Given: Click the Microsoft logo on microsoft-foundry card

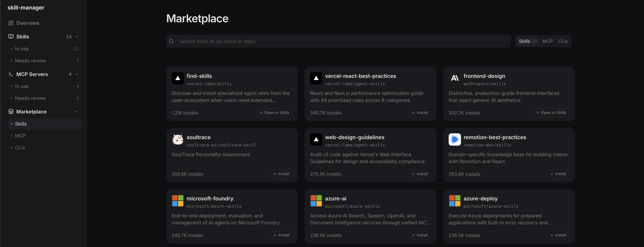Looking at the screenshot, I should [177, 201].
